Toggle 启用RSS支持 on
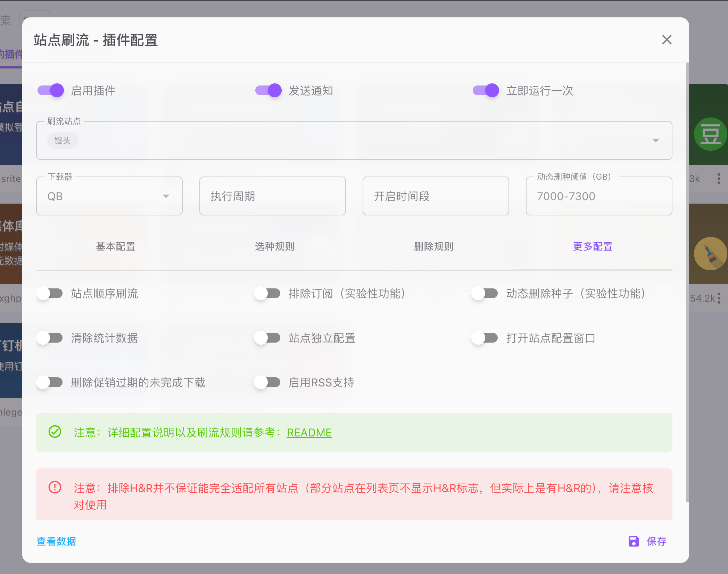Image resolution: width=728 pixels, height=574 pixels. pos(267,383)
